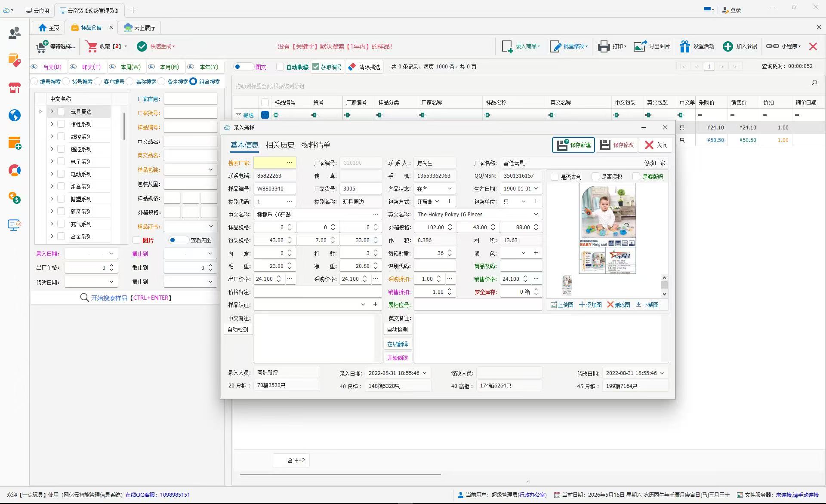826x504 pixels.
Task: Click the 录入商品 toolbar icon
Action: point(507,46)
